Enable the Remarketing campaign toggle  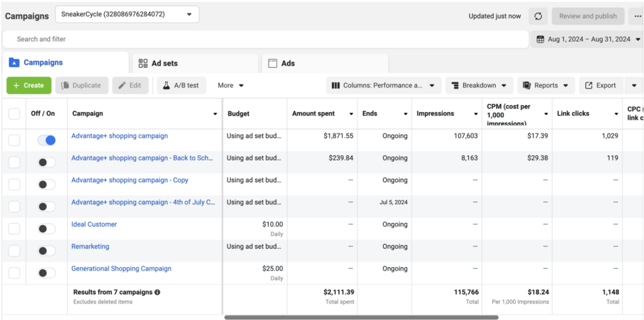(47, 250)
